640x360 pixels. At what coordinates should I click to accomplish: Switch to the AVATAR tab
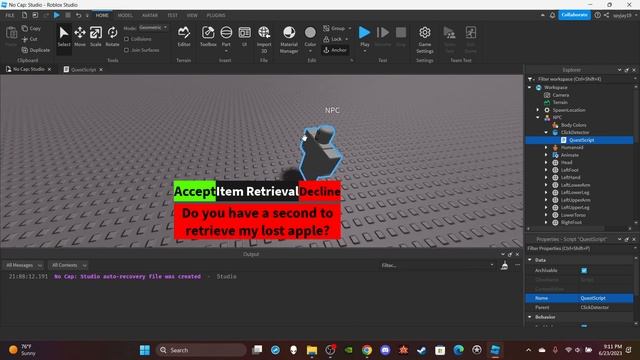[x=150, y=15]
